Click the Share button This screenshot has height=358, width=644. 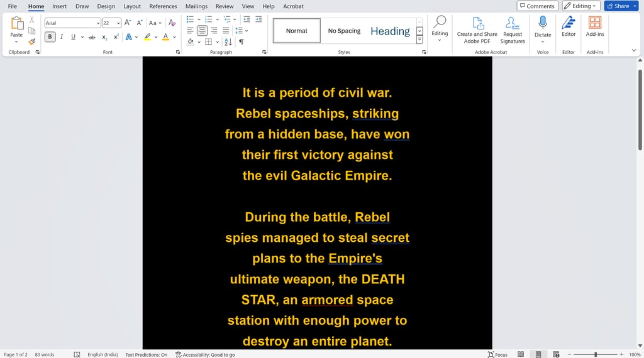coord(621,6)
